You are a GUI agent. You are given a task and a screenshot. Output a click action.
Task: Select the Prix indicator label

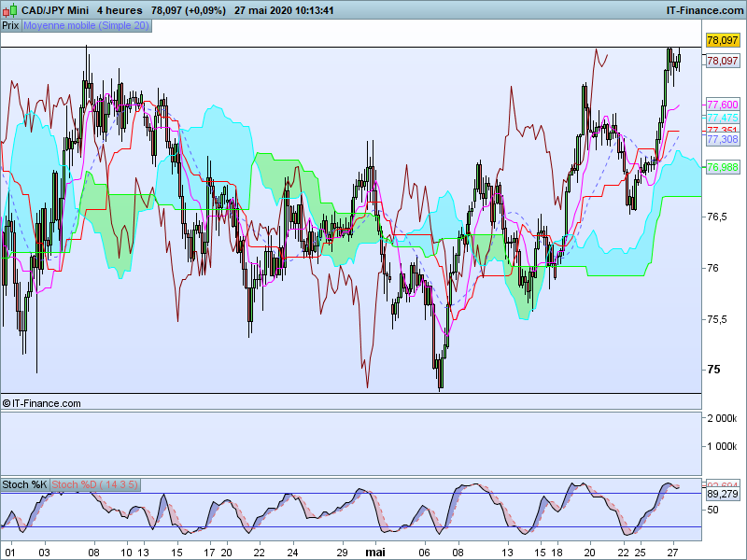[x=10, y=26]
